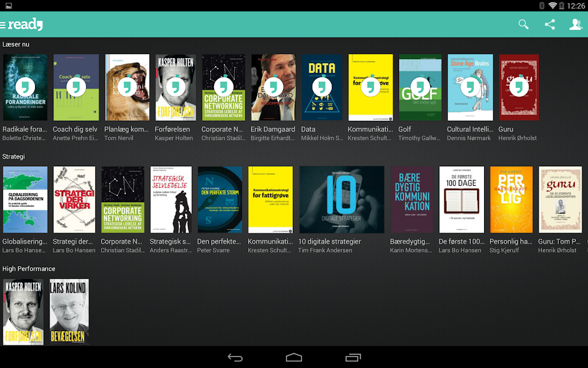The image size is (588, 368).
Task: Tap title text Planlæg kom...
Action: click(x=126, y=129)
